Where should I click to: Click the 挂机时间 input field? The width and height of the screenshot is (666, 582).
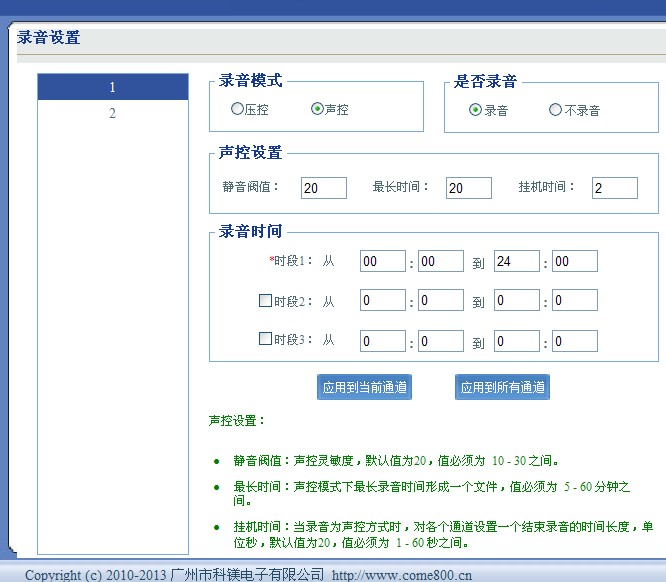(x=614, y=188)
